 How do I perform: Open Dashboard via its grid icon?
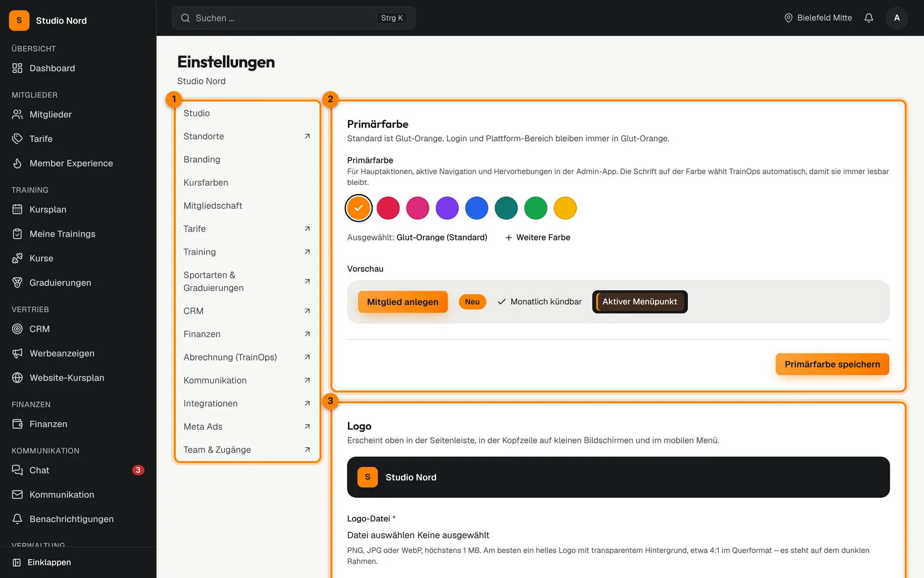(x=17, y=68)
